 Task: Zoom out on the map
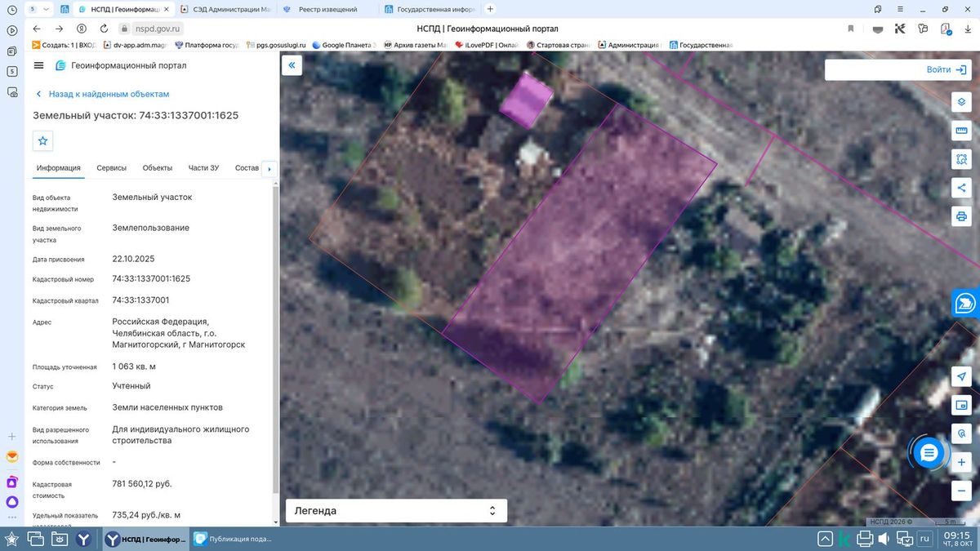click(x=961, y=491)
